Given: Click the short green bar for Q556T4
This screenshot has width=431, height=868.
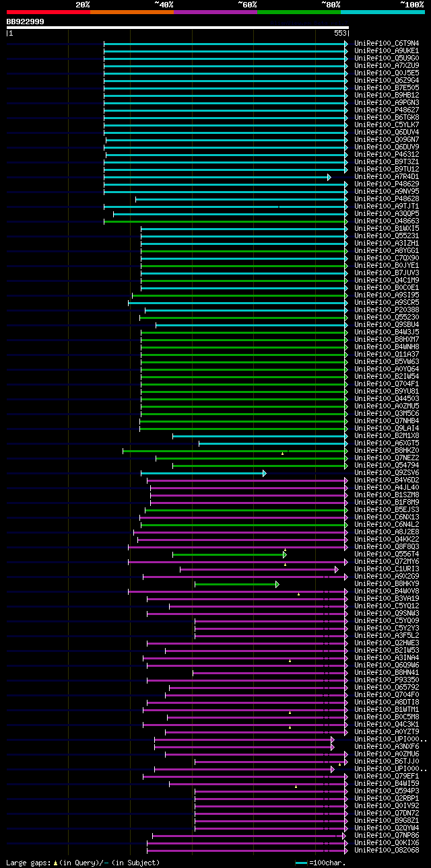Looking at the screenshot, I should click(230, 554).
